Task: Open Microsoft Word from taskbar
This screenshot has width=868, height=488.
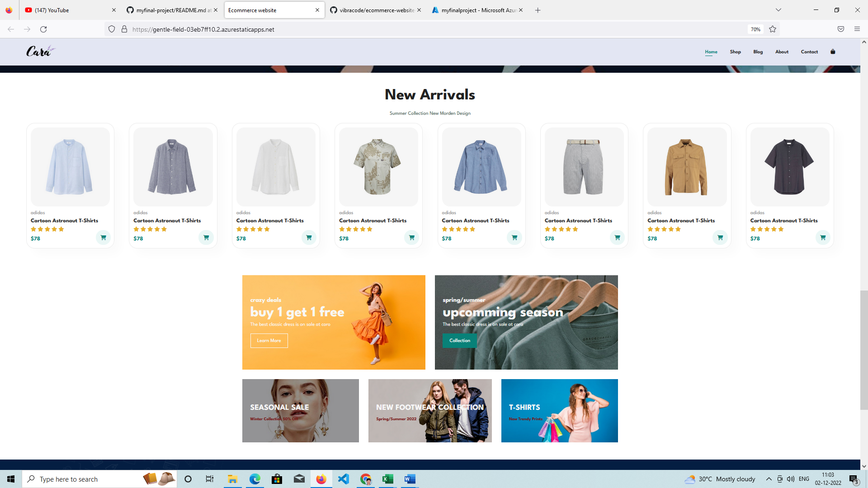Action: [410, 479]
